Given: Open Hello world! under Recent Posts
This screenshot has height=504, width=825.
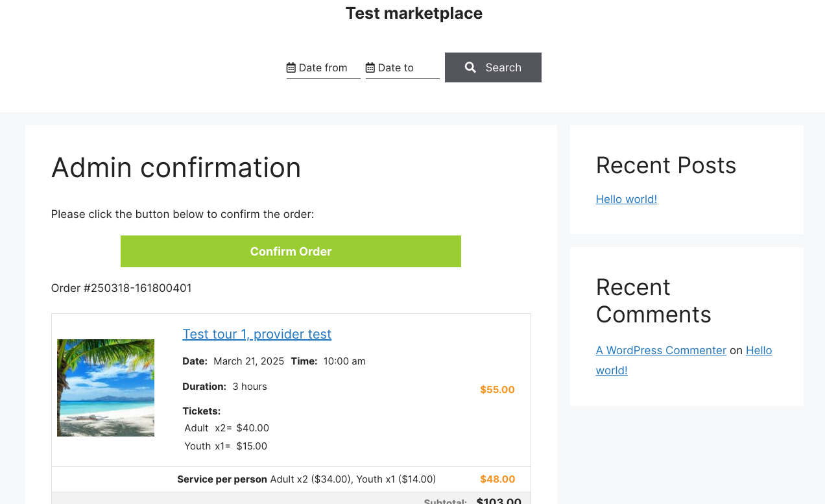Looking at the screenshot, I should [x=627, y=199].
